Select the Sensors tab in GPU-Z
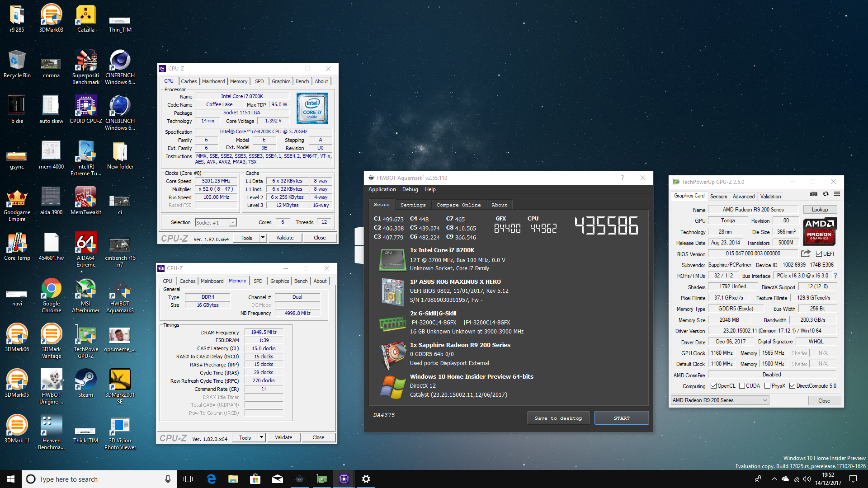Screen dimensions: 868x488 click(x=718, y=197)
